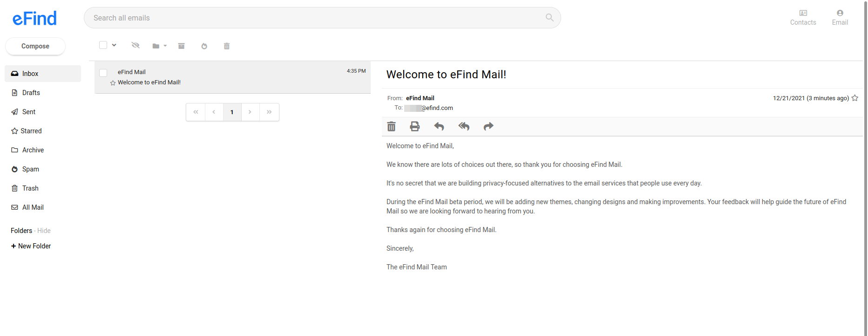This screenshot has width=868, height=336.
Task: Archive selected emails from list toolbar
Action: coord(182,46)
